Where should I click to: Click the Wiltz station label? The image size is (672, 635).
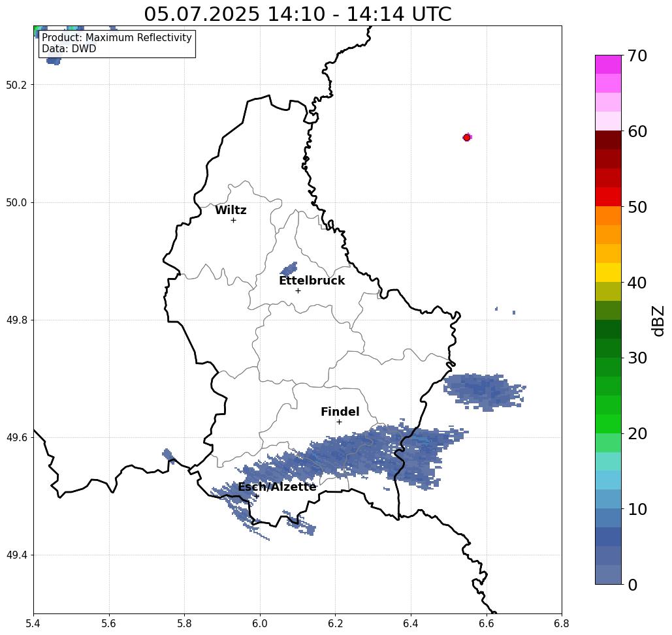point(231,210)
